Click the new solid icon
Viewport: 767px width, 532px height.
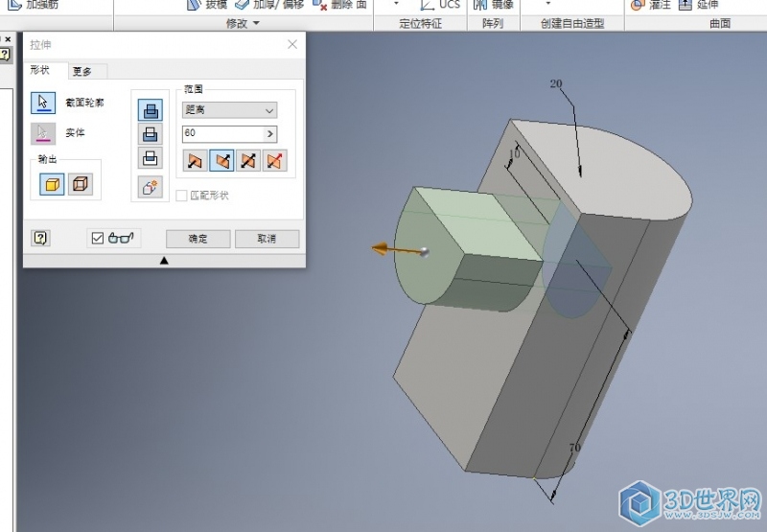coord(150,187)
